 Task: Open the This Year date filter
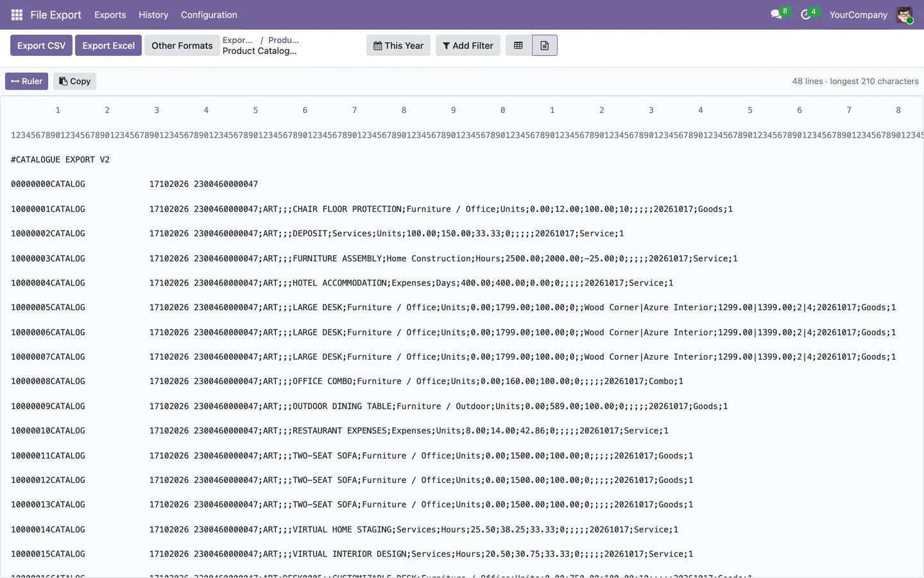click(x=398, y=46)
